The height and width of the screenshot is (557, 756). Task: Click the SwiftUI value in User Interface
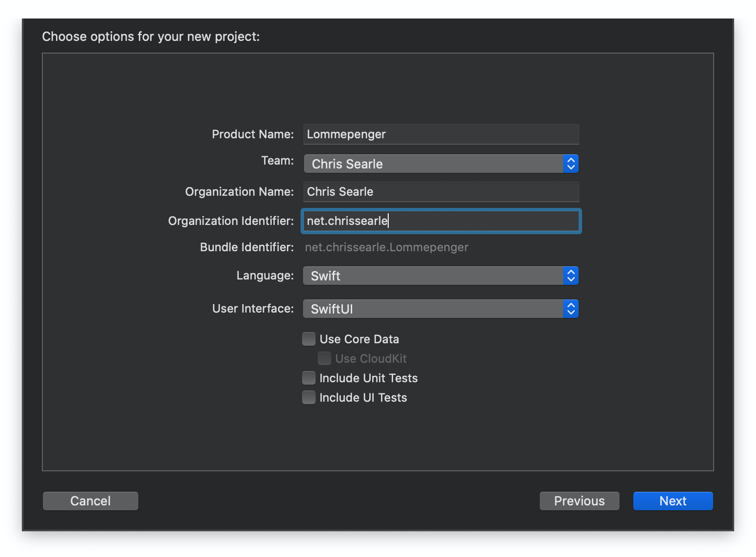tap(331, 308)
